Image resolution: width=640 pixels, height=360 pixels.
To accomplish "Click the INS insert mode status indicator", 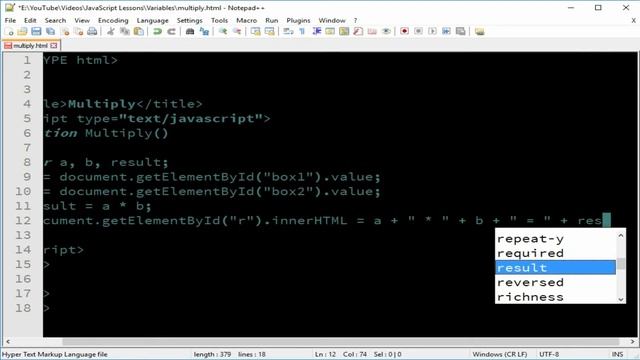I will (617, 354).
